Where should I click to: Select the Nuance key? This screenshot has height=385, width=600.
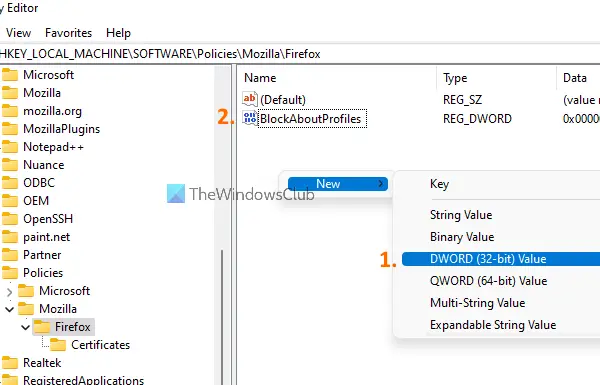coord(44,165)
